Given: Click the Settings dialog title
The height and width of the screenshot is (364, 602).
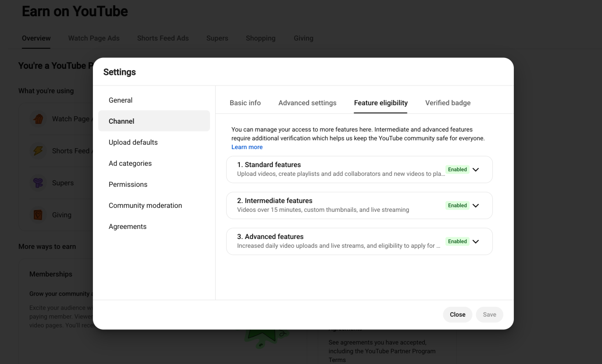Looking at the screenshot, I should coord(120,72).
